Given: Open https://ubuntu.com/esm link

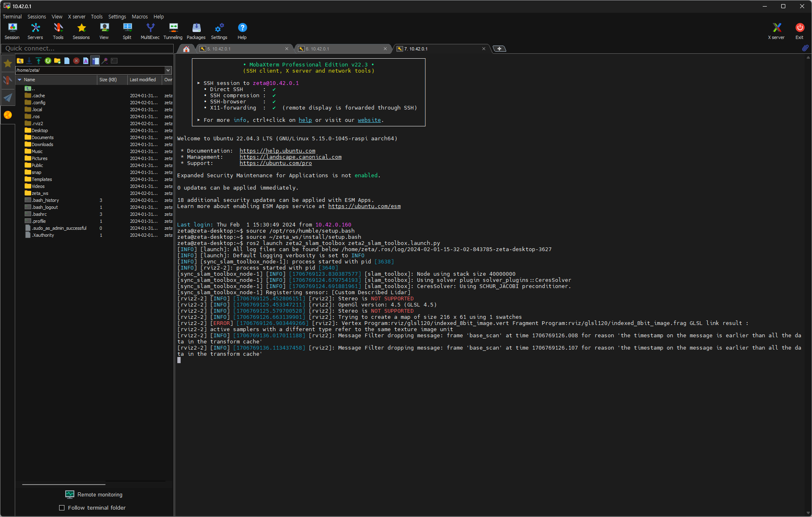Looking at the screenshot, I should [x=365, y=206].
